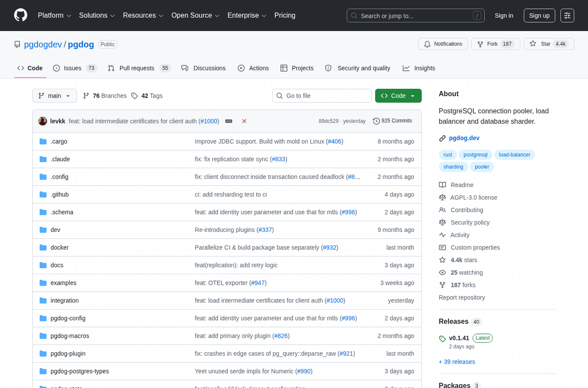Fork the repository button
Image resolution: width=588 pixels, height=388 pixels.
point(496,44)
